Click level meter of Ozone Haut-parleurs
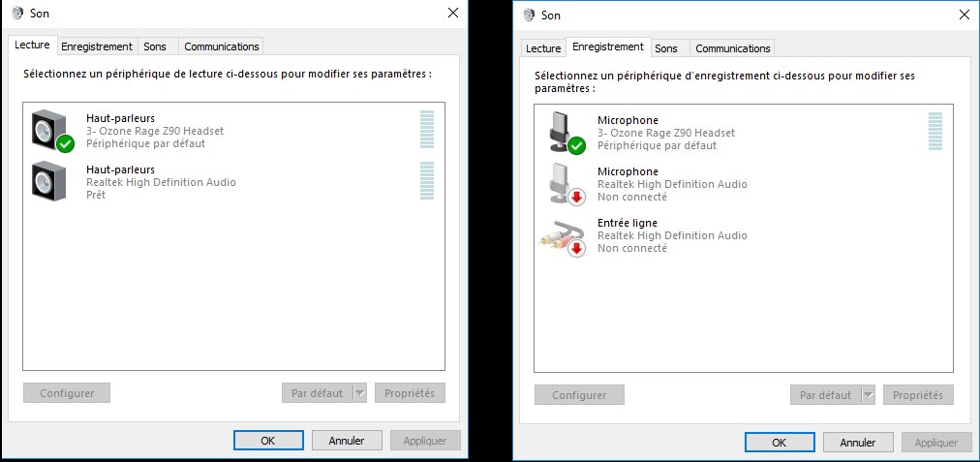Image resolution: width=980 pixels, height=462 pixels. [427, 130]
